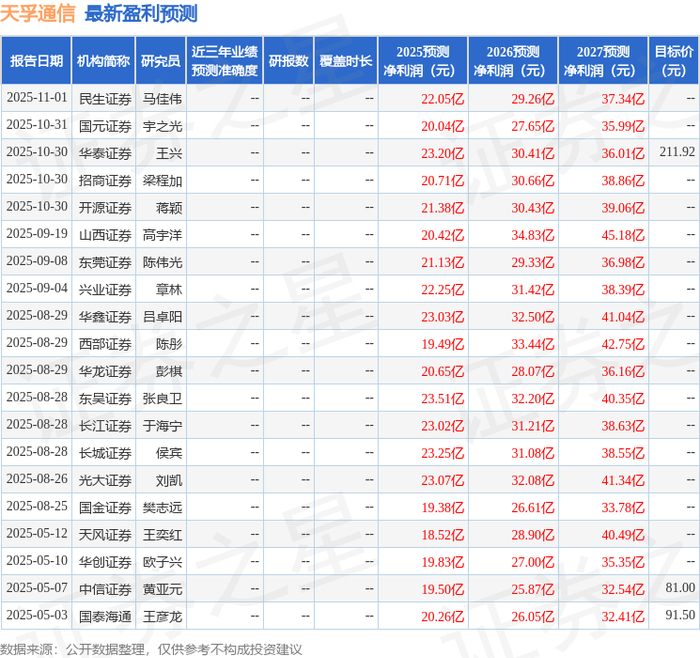Select the 中信证券 institution cell

click(x=105, y=589)
